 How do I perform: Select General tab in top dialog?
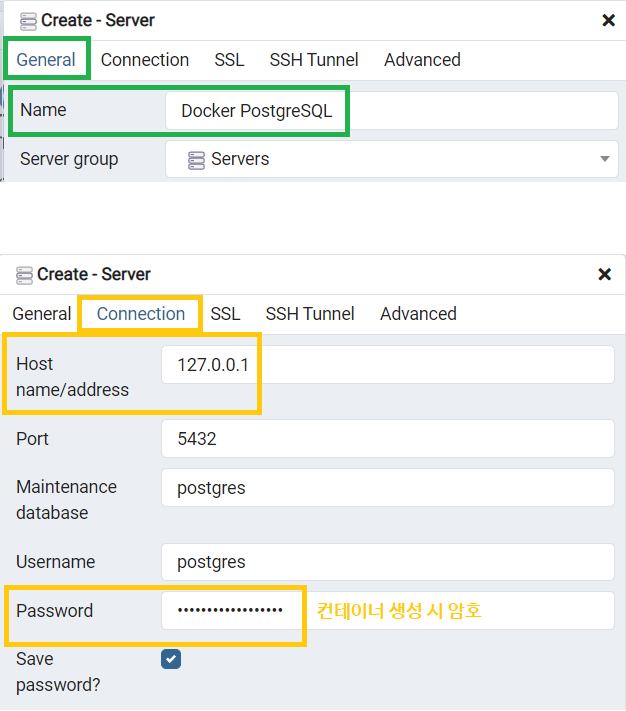click(x=46, y=60)
